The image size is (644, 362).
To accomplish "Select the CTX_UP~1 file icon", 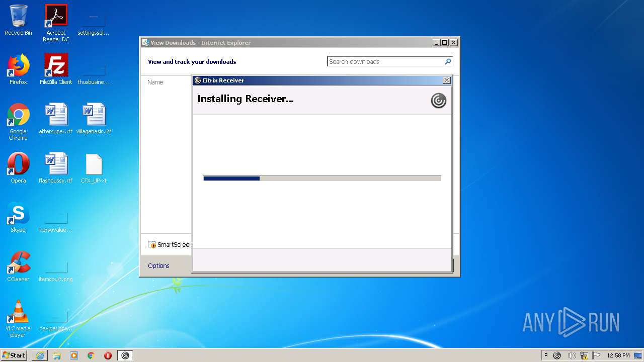I will [94, 168].
